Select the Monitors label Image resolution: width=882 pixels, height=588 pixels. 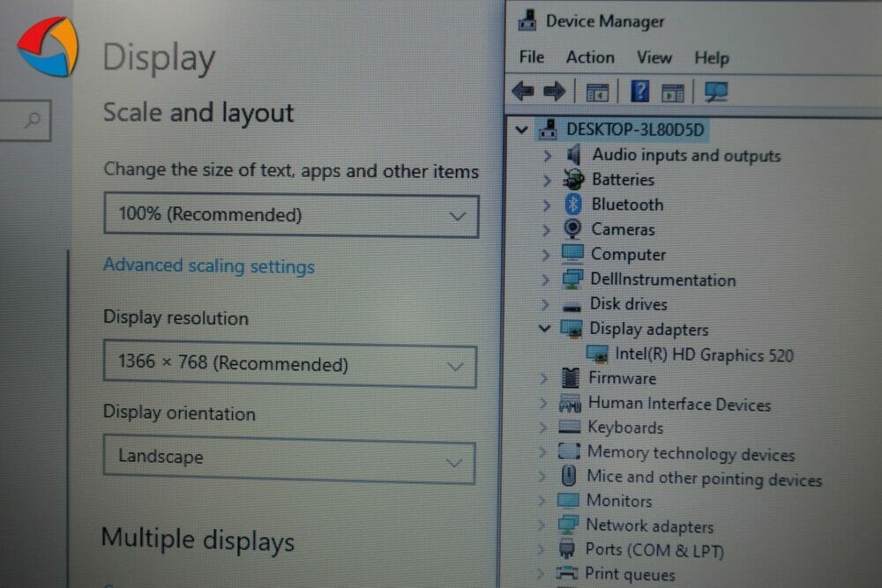[619, 501]
